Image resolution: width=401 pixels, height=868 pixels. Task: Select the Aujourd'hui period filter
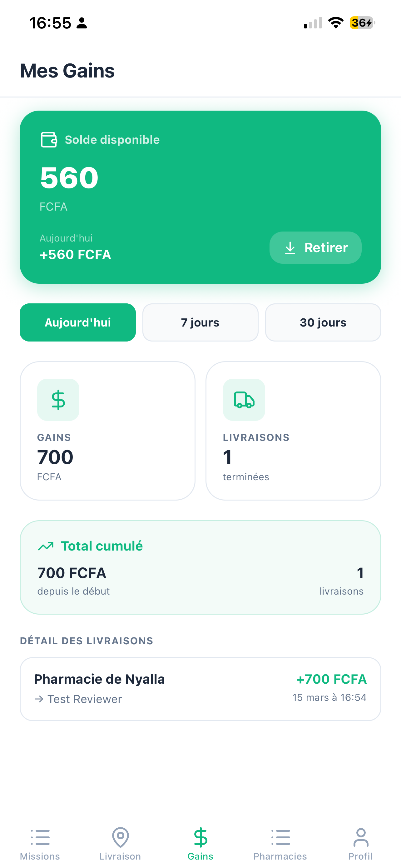click(x=78, y=322)
